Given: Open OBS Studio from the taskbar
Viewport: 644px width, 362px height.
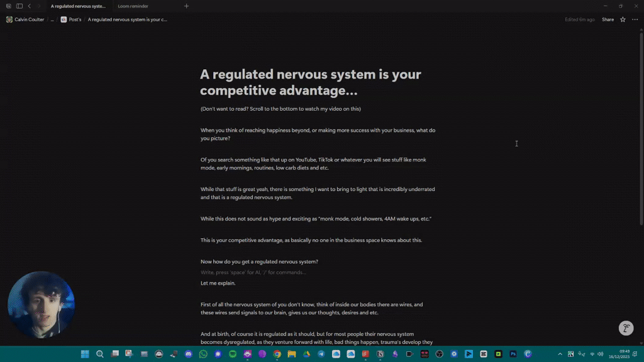Looking at the screenshot, I should point(439,354).
